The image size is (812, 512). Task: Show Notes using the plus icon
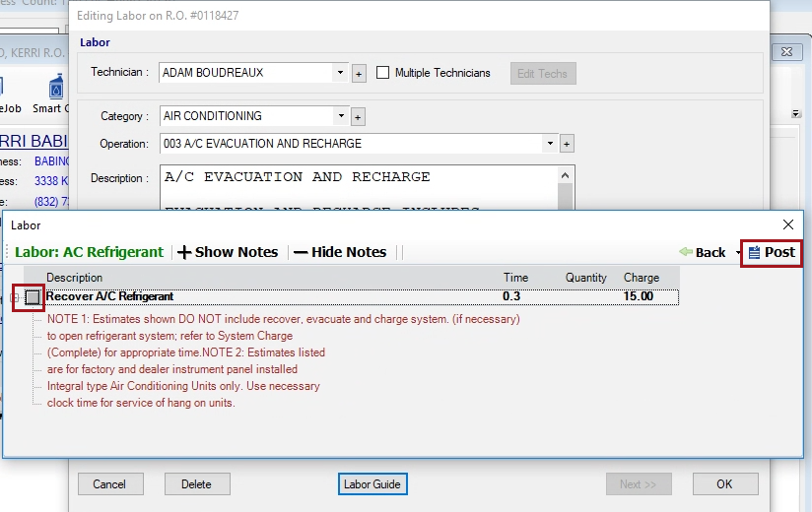228,252
